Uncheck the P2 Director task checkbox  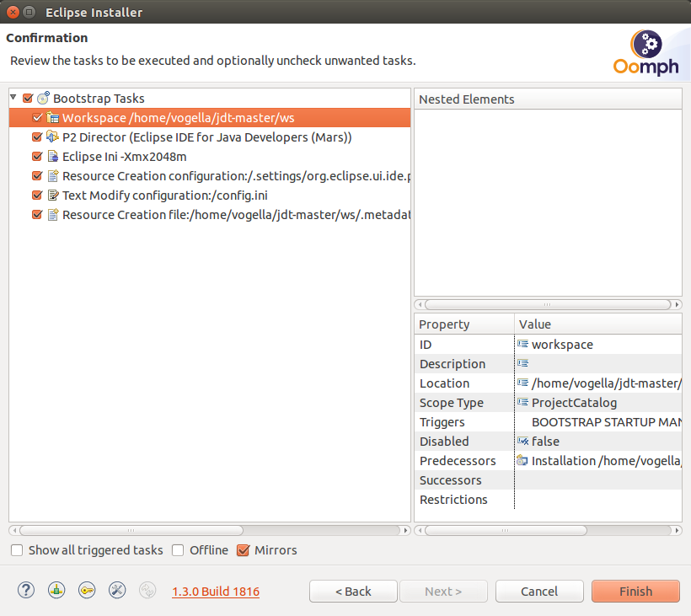pos(37,137)
